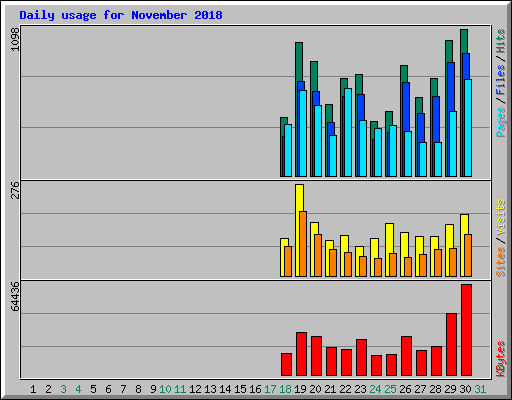Viewport: 512px width, 400px height.
Task: Click day 22 on the x-axis
Action: pyautogui.click(x=345, y=389)
